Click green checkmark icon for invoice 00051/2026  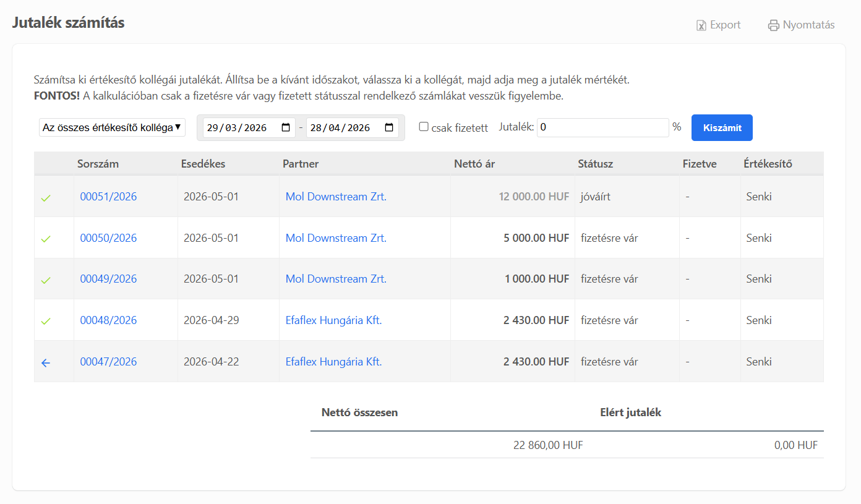[x=45, y=198]
